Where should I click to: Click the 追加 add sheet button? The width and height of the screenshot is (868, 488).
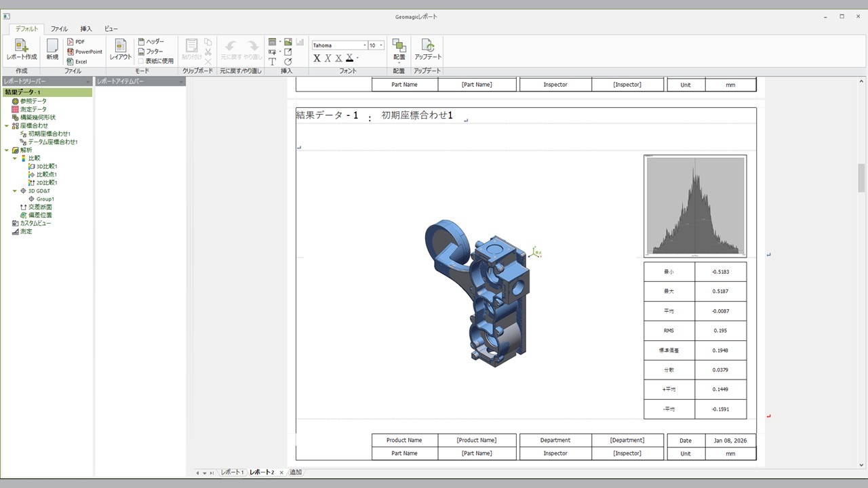[x=296, y=472]
